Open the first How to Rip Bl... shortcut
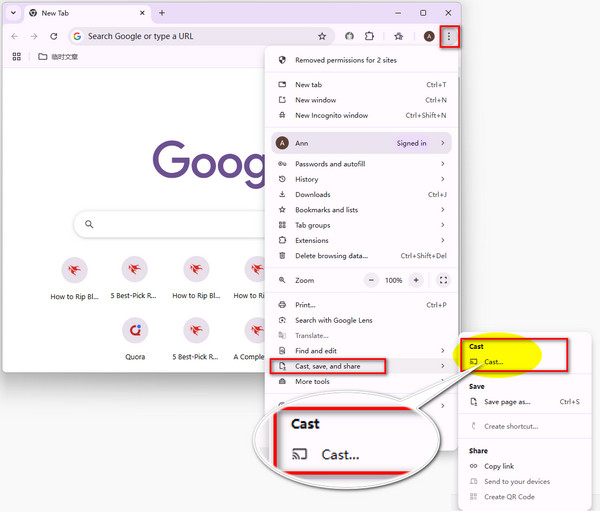This screenshot has width=600, height=512. (x=74, y=279)
